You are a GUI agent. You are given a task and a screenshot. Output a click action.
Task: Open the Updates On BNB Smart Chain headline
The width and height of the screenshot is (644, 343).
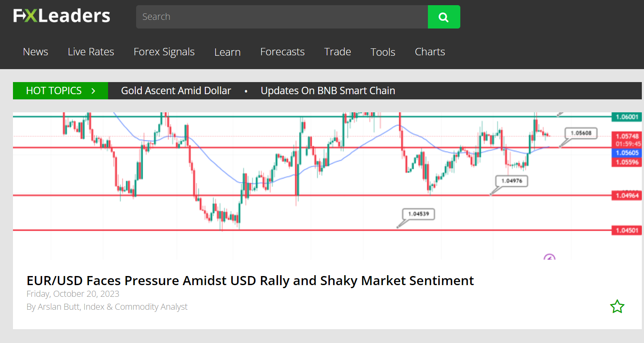(x=328, y=91)
